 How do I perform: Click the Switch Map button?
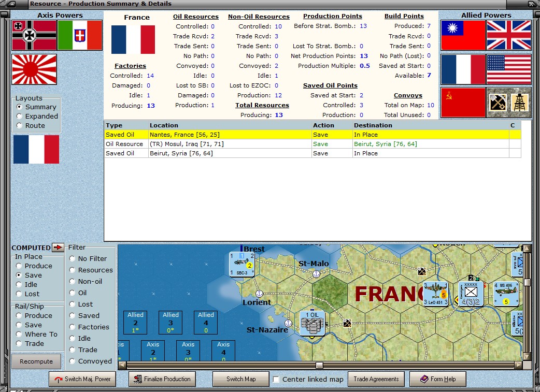click(241, 379)
